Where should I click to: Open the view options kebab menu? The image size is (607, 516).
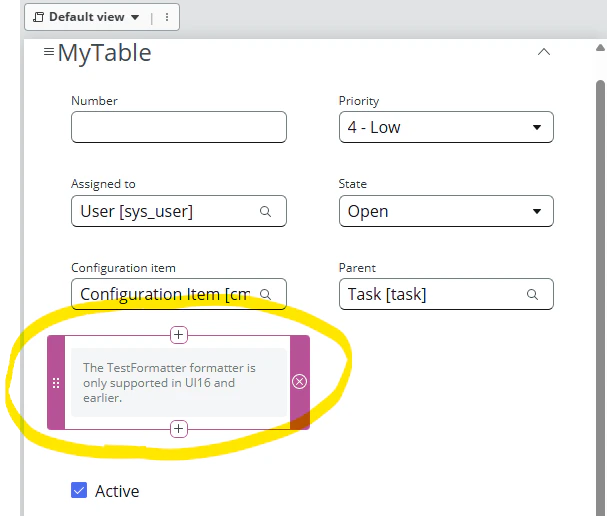[x=167, y=17]
